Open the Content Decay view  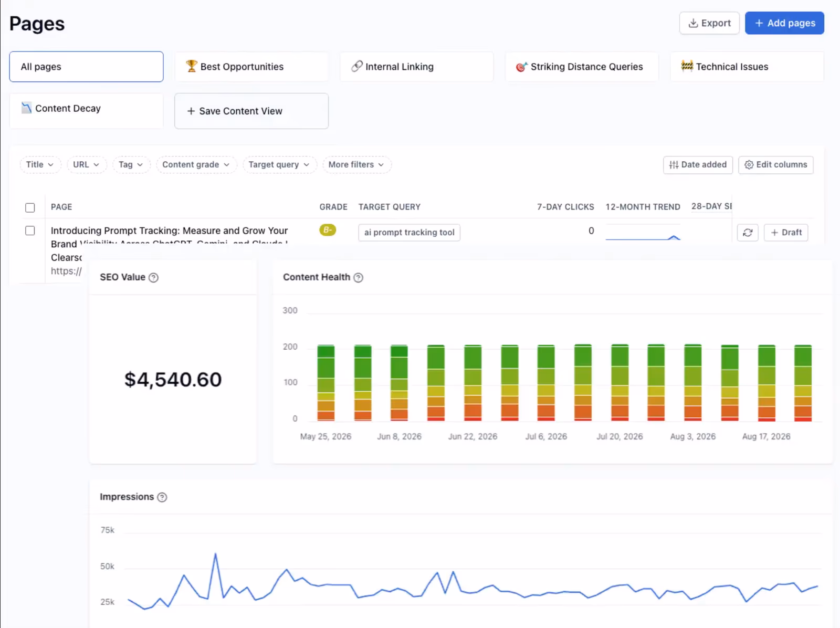86,111
